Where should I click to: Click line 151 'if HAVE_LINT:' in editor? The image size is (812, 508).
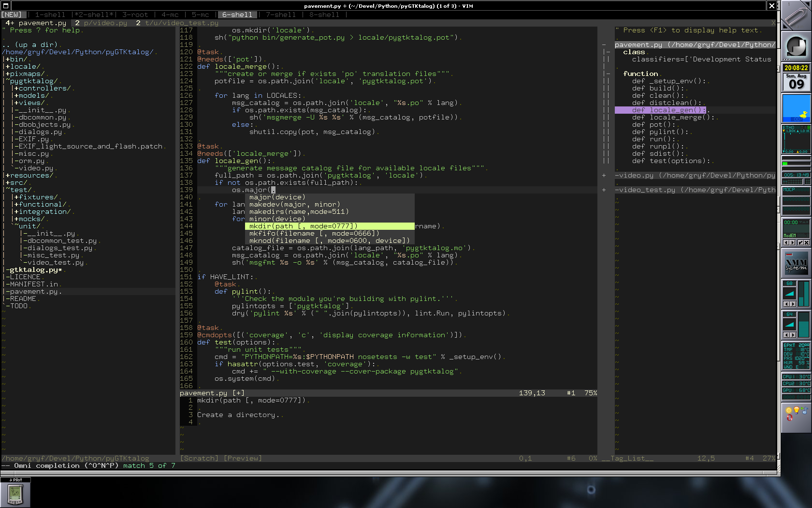click(x=225, y=277)
